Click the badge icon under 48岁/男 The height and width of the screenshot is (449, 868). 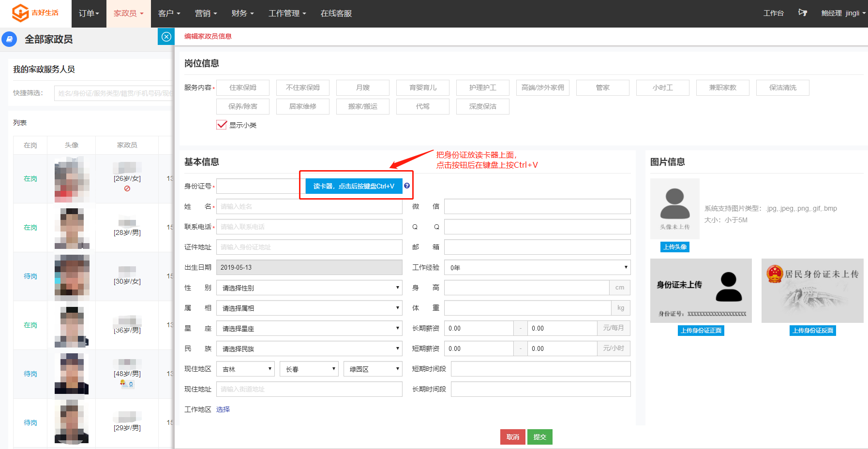(127, 384)
